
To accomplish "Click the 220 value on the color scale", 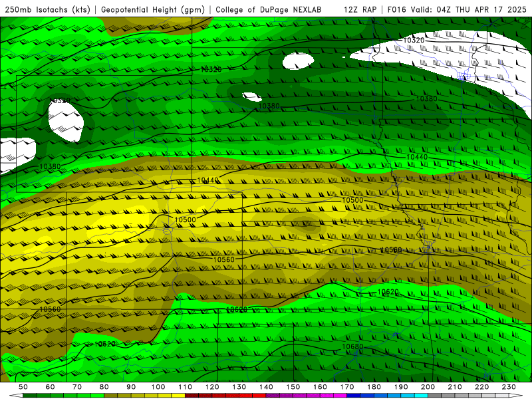I will click(x=482, y=387).
